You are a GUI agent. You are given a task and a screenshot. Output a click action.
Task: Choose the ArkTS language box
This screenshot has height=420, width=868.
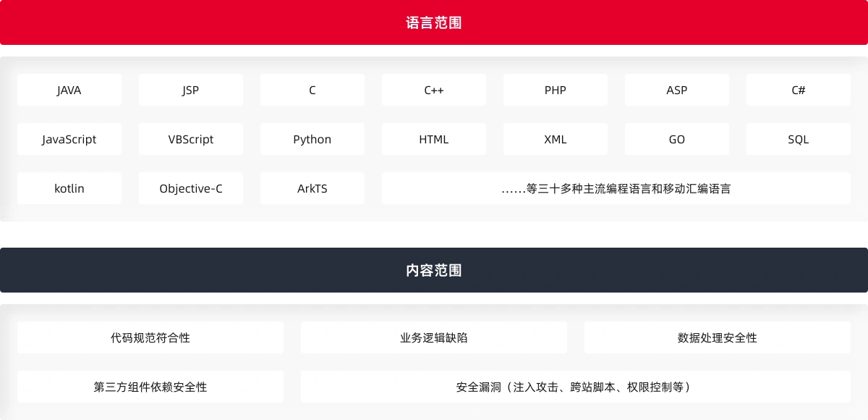pyautogui.click(x=312, y=189)
